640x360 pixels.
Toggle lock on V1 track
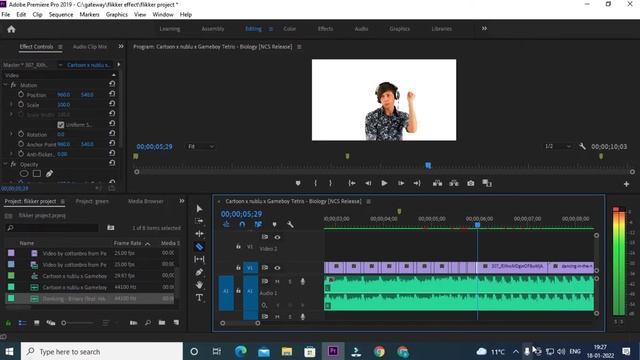[238, 268]
